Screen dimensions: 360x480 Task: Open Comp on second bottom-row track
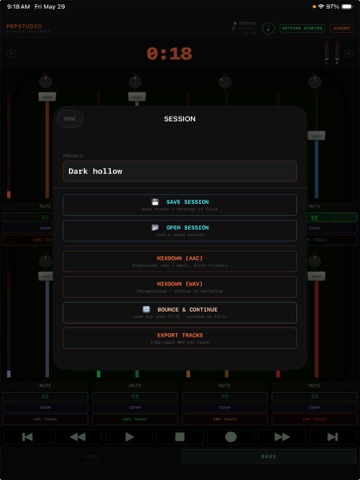pos(135,408)
